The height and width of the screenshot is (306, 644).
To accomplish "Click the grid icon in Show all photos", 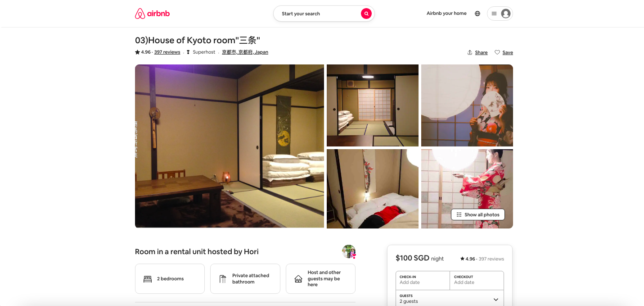I will click(x=459, y=215).
